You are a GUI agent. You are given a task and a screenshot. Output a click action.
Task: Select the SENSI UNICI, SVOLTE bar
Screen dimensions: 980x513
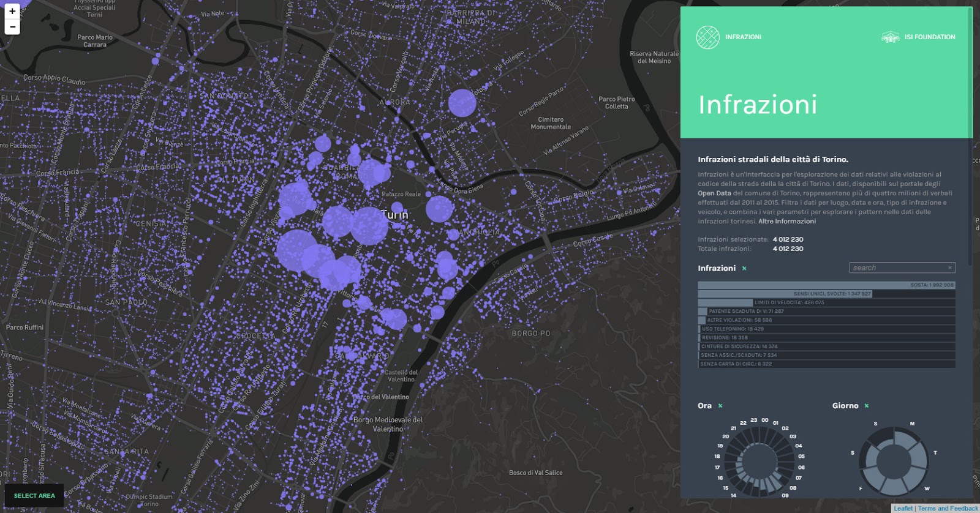tap(826, 294)
